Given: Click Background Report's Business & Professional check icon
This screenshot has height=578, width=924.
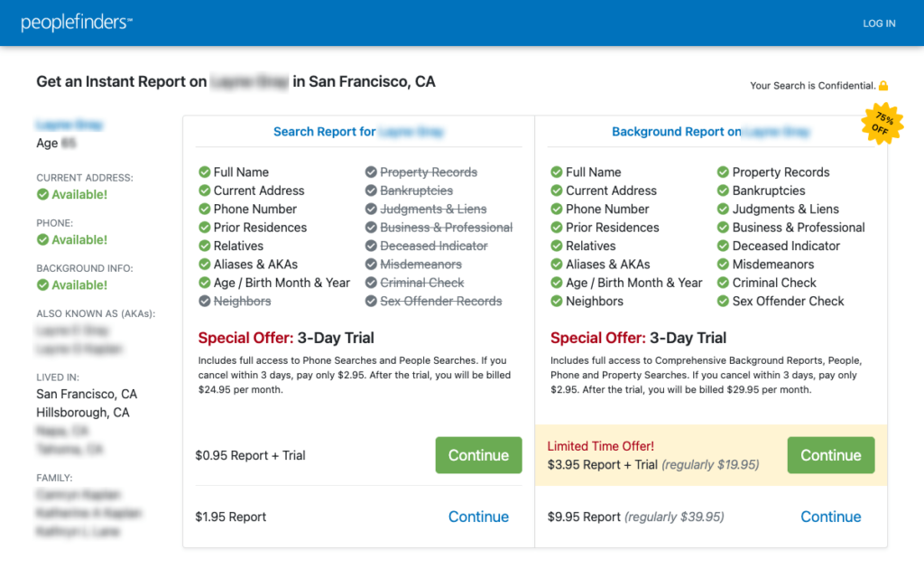Looking at the screenshot, I should (x=723, y=228).
